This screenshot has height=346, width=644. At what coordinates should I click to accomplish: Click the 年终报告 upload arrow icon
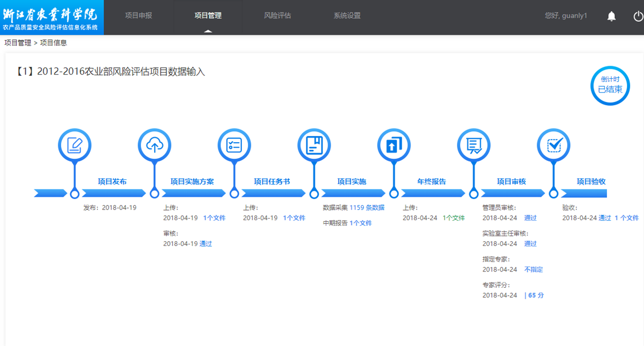(394, 145)
